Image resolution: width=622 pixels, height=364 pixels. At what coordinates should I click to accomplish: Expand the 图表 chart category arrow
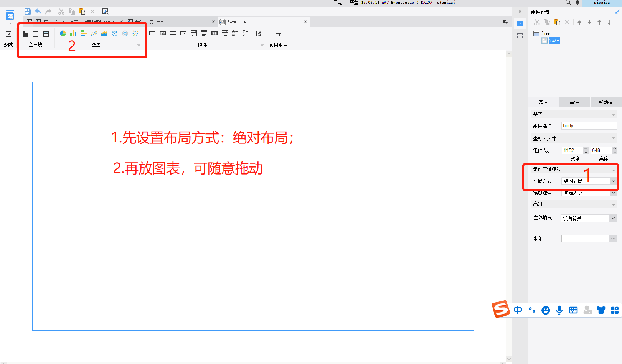click(139, 45)
